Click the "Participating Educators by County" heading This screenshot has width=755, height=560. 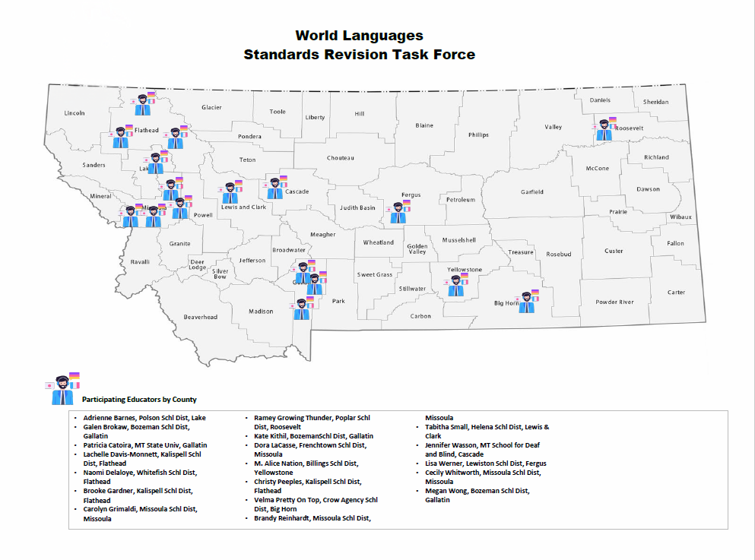tap(139, 400)
